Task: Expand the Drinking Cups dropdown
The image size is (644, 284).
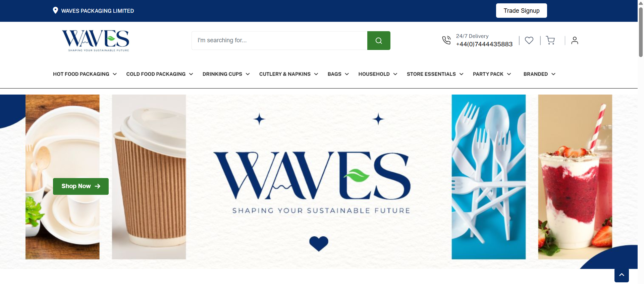Action: pyautogui.click(x=226, y=74)
